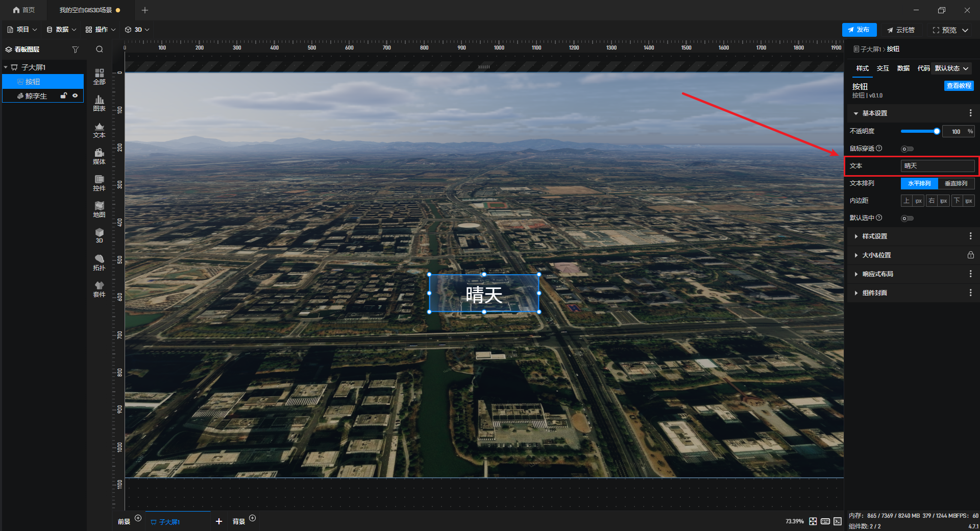Open the layer filter funnel icon
The image size is (980, 531).
76,50
